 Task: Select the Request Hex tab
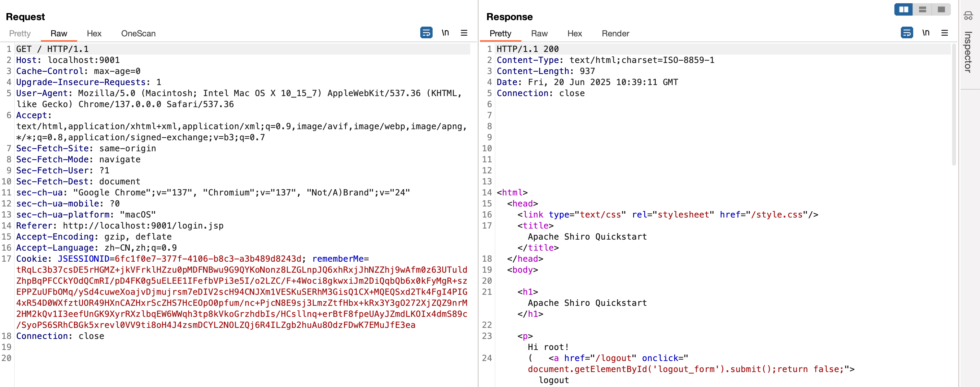point(94,33)
